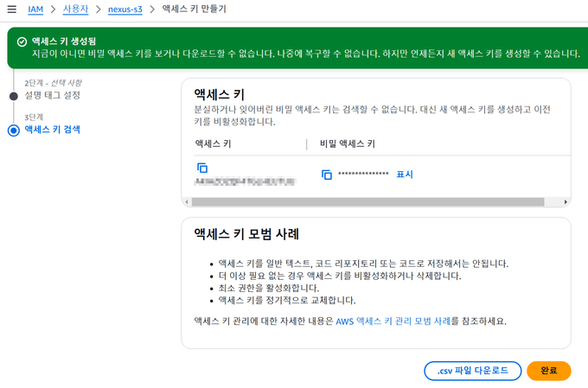The height and width of the screenshot is (388, 588).
Task: Select the 액세스 키 검색 step
Action: [52, 130]
